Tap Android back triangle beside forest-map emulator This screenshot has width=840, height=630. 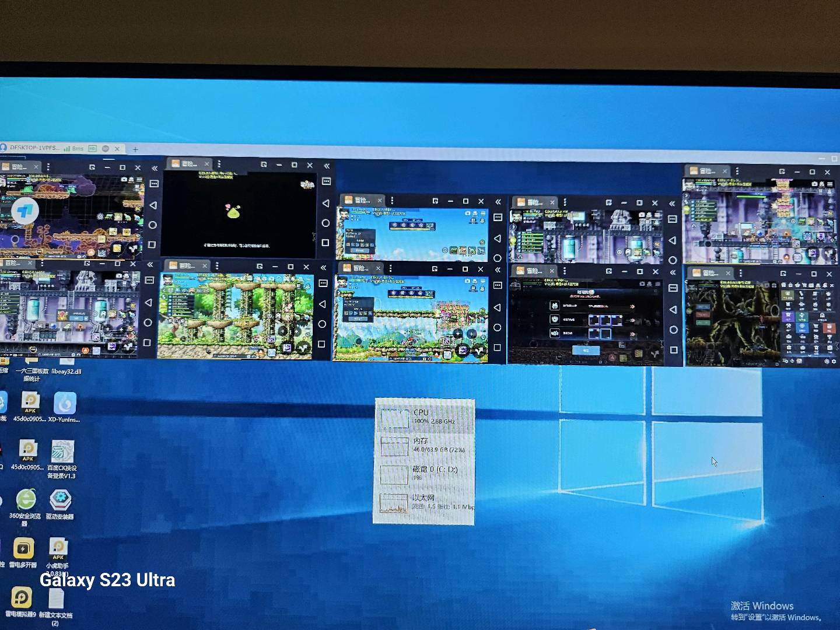click(323, 304)
